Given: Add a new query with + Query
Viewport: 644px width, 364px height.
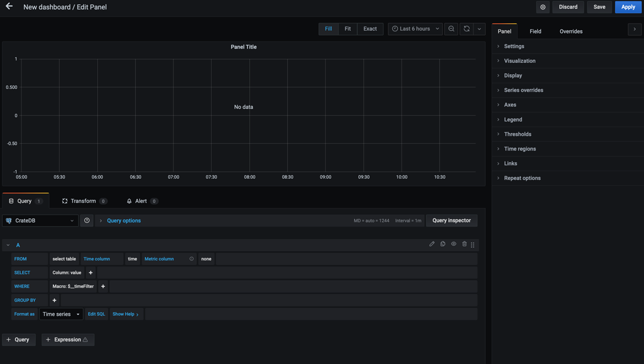Looking at the screenshot, I should point(18,340).
